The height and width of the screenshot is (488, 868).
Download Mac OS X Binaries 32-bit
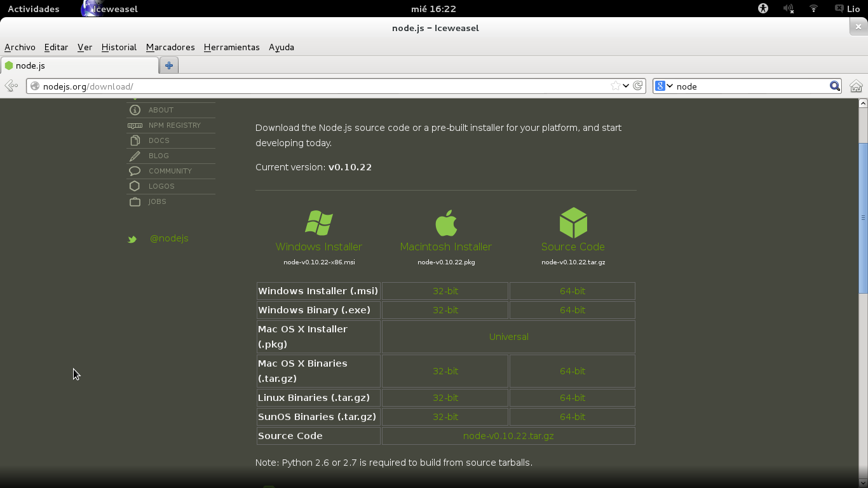pos(445,371)
